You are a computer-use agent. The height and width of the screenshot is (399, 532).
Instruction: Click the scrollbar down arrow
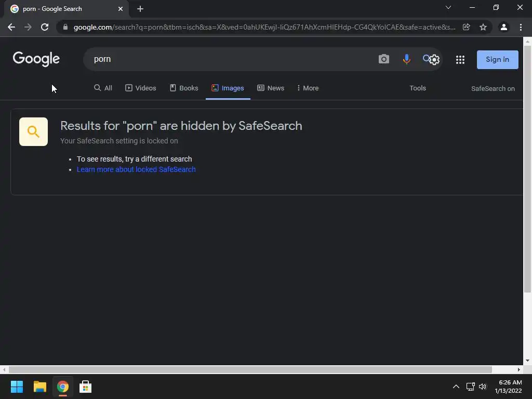coord(527,361)
